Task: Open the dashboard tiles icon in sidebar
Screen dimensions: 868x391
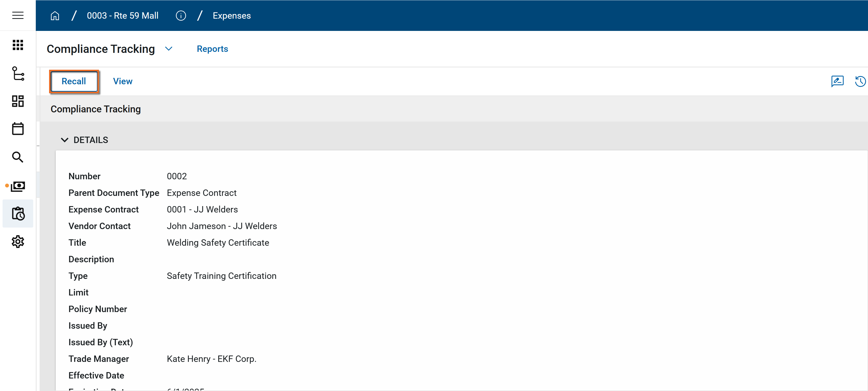Action: 18,101
